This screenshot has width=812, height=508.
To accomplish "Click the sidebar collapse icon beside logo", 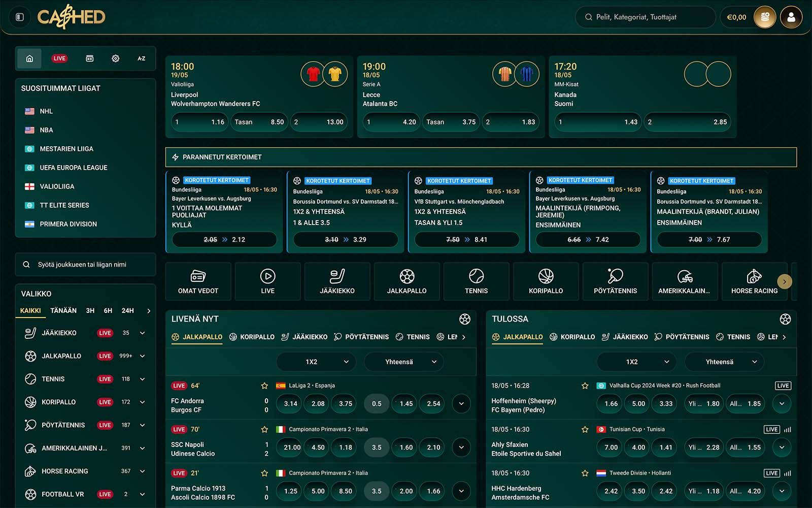I will [x=20, y=17].
